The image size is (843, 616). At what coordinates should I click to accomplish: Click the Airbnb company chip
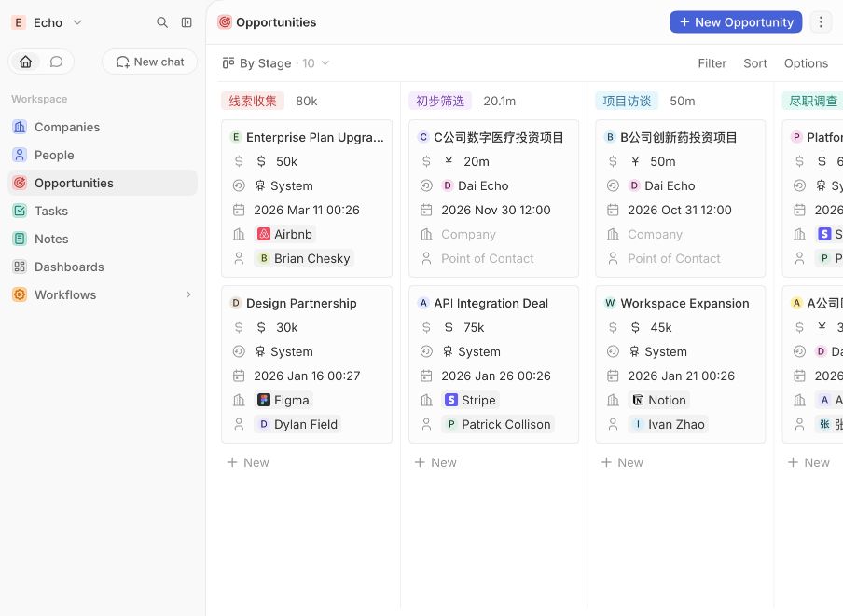coord(285,234)
